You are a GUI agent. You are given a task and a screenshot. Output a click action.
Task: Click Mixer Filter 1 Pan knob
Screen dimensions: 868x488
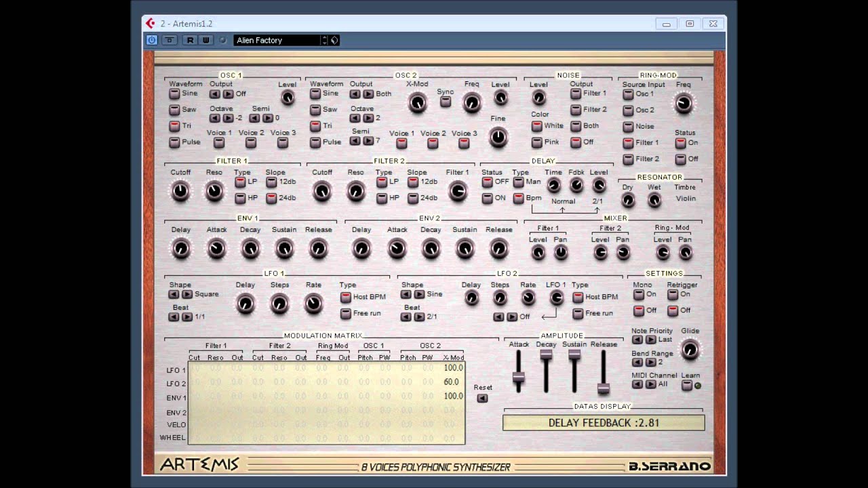pyautogui.click(x=560, y=252)
